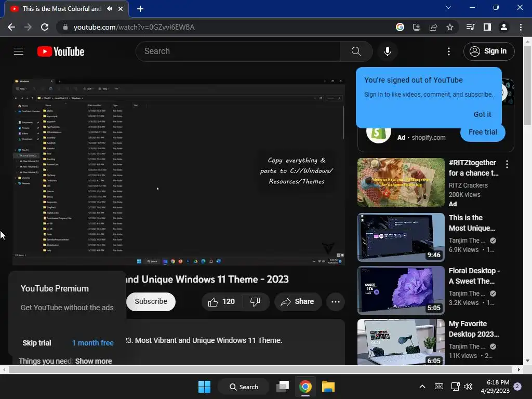Image resolution: width=532 pixels, height=399 pixels.
Task: View site info via padlock icon
Action: click(65, 27)
